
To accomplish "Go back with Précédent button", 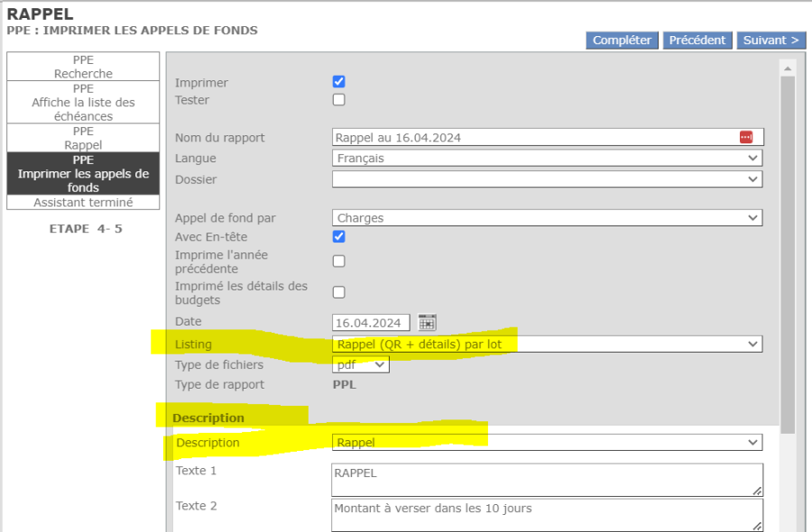I will pyautogui.click(x=697, y=41).
